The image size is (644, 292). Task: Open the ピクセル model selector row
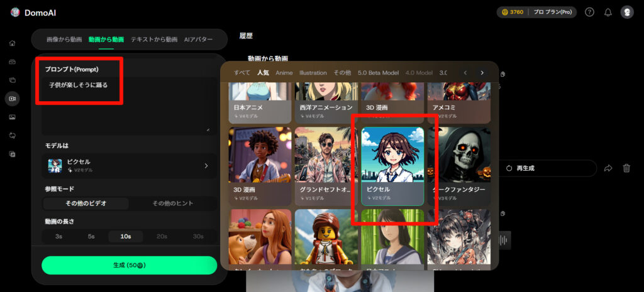130,166
